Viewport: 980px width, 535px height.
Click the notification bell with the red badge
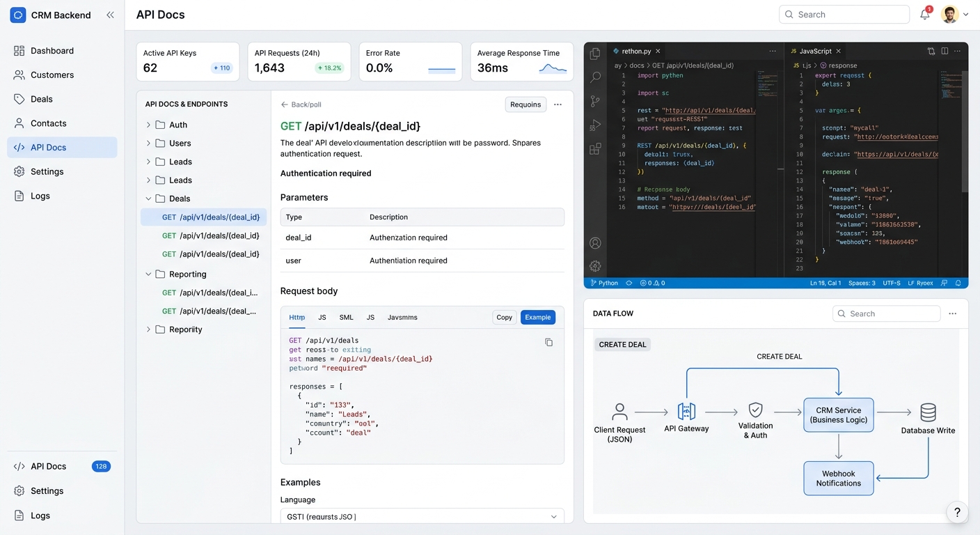pyautogui.click(x=925, y=14)
